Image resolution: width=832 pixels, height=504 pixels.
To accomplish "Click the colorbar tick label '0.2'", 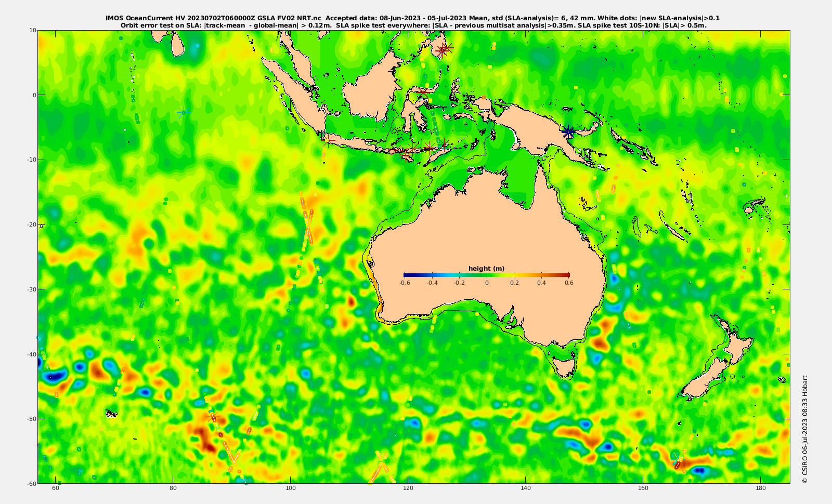I will pos(514,283).
